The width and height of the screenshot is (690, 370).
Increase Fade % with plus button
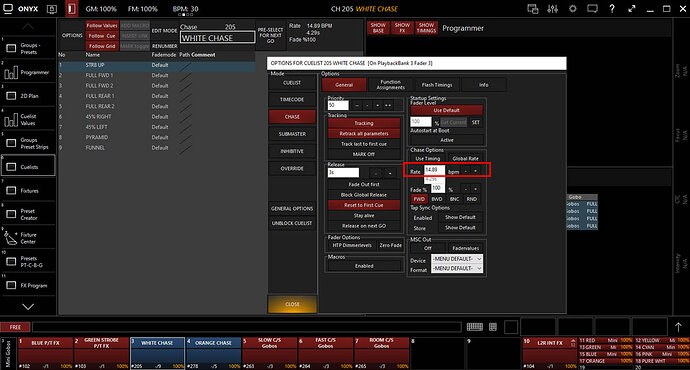[x=476, y=189]
